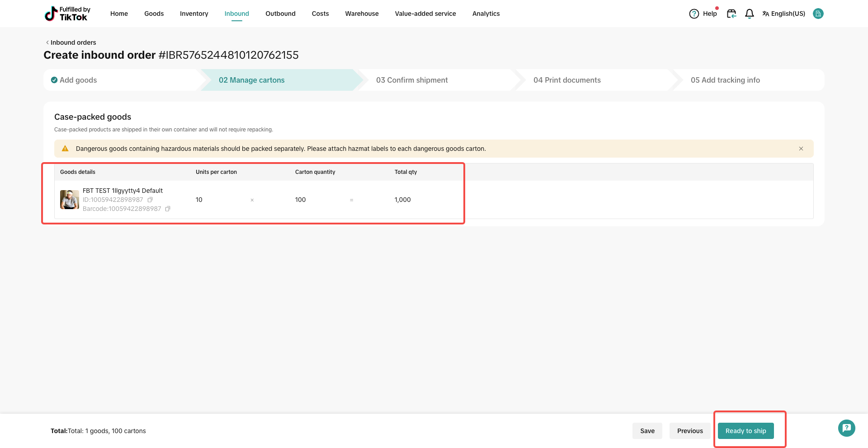Click the Ready to ship button
The height and width of the screenshot is (448, 868).
[x=745, y=431]
